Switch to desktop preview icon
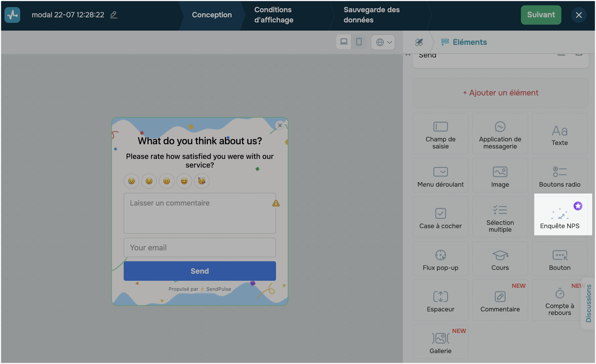 (344, 42)
